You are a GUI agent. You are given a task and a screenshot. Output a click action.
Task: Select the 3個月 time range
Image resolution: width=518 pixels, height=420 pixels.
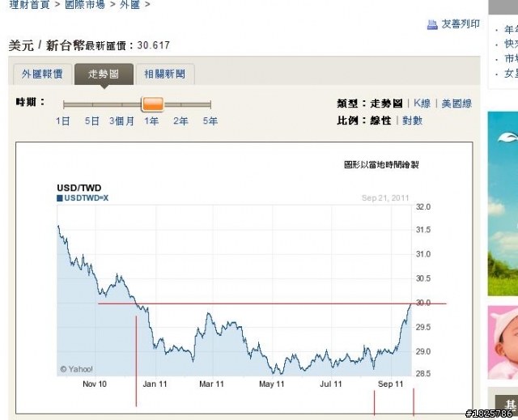tap(121, 121)
